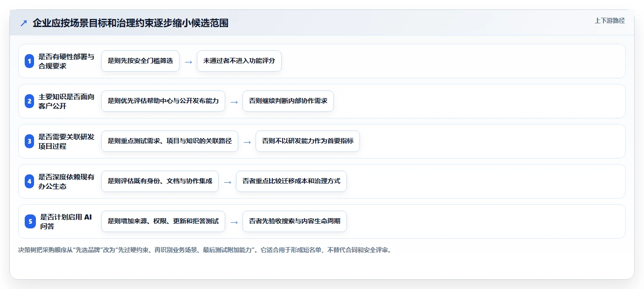Screen dimensions: 644x289
Task: Click the step 1 number badge
Action: [29, 61]
